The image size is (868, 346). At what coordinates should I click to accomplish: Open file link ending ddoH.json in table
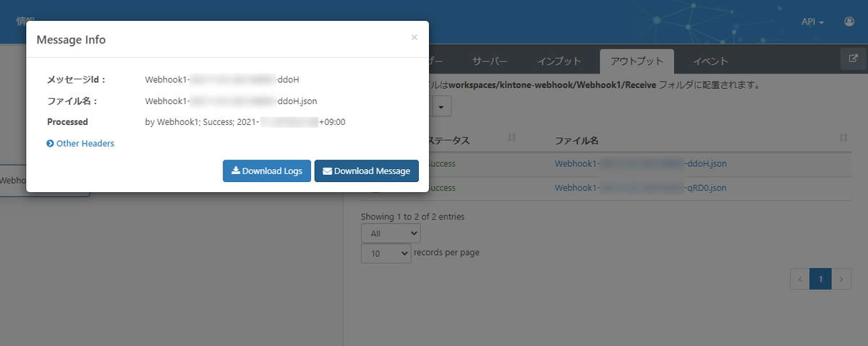point(641,164)
